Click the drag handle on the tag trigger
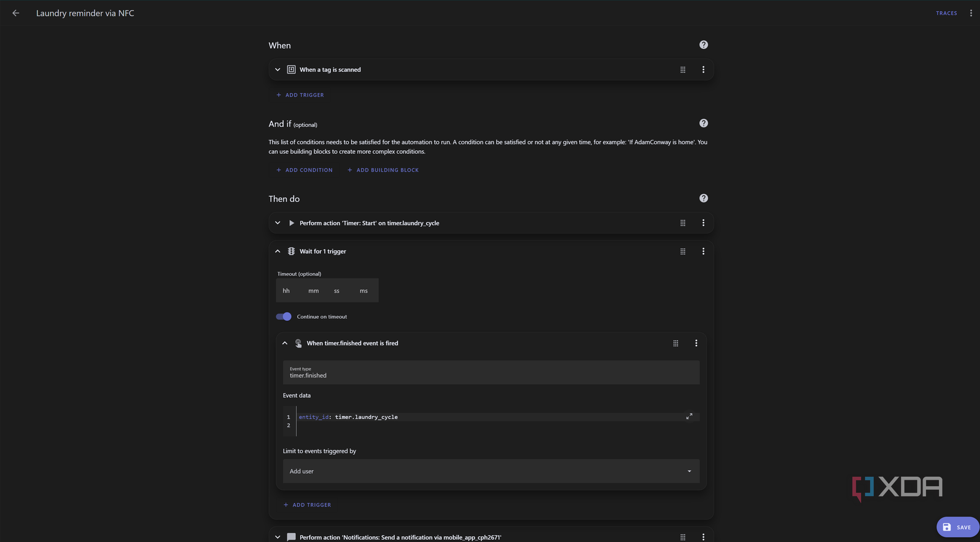 click(682, 69)
